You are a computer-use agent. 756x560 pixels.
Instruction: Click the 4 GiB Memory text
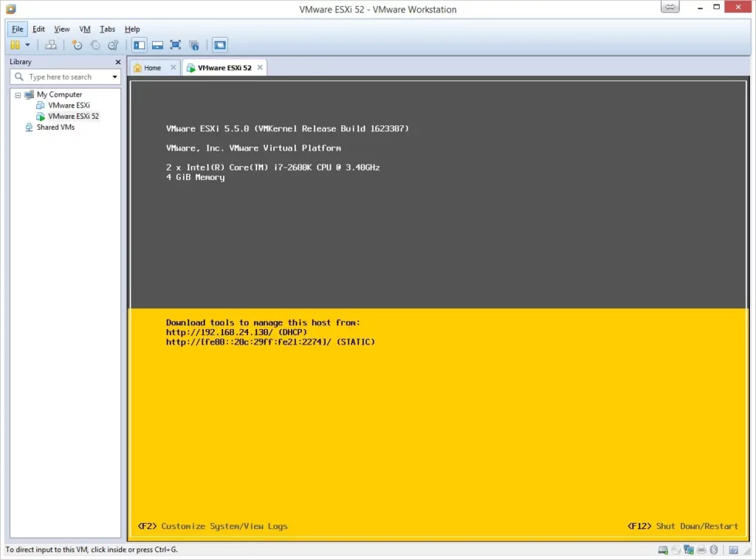195,177
